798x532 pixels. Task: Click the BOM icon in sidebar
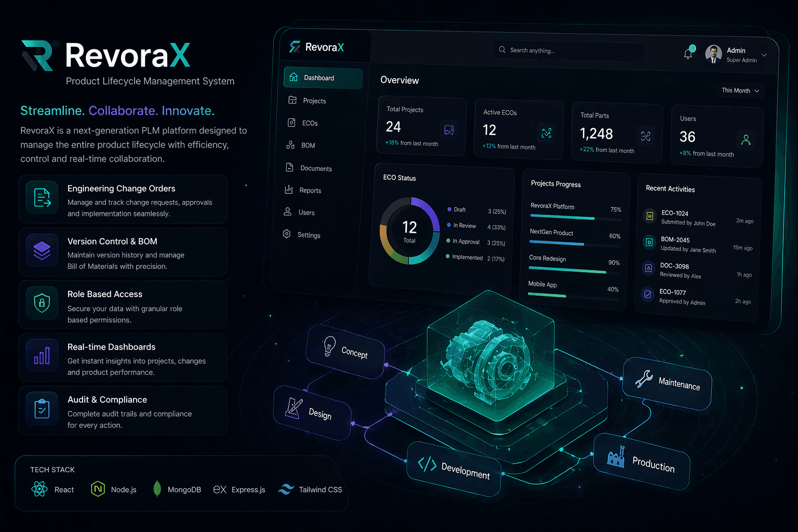click(x=290, y=145)
